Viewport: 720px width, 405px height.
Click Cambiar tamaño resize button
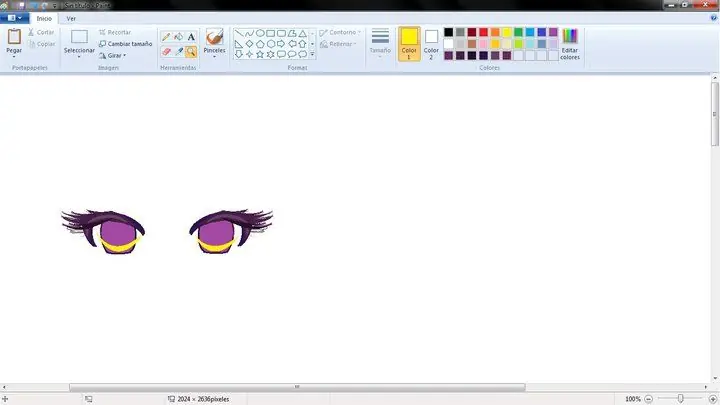coord(125,44)
